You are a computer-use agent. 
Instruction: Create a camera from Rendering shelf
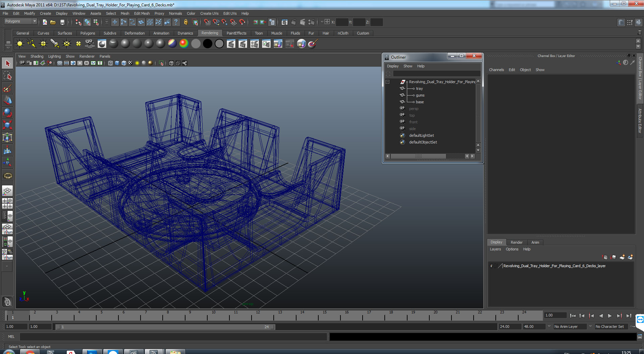(90, 44)
